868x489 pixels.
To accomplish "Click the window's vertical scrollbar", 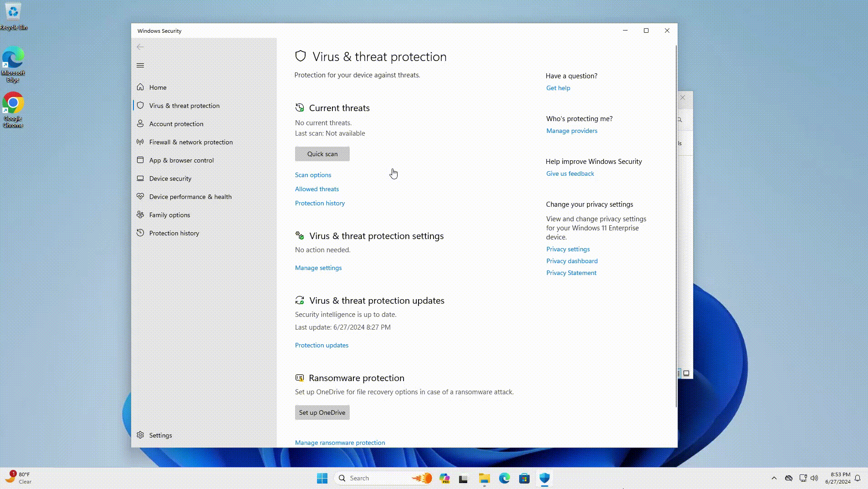I will [x=676, y=228].
